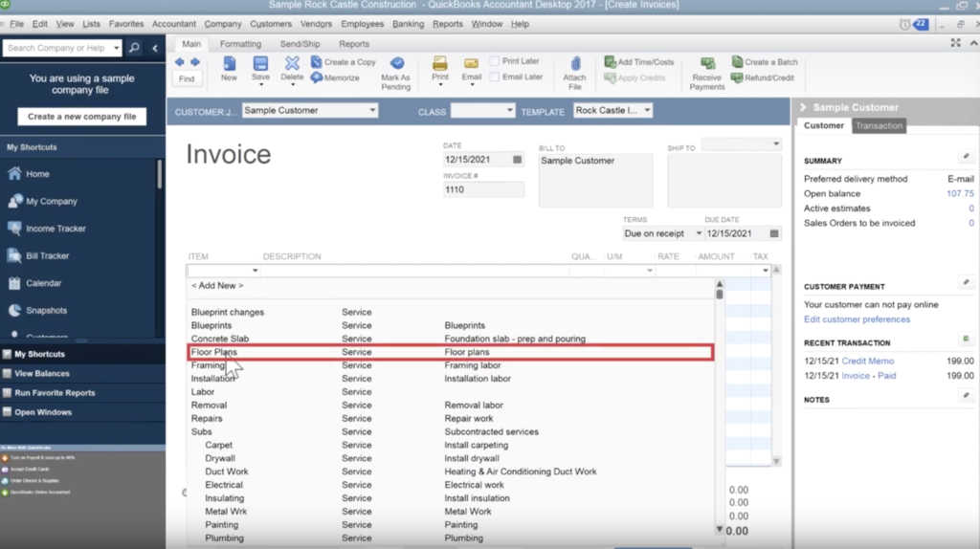Edit Customer Payment pencil icon
980x549 pixels.
(x=967, y=282)
